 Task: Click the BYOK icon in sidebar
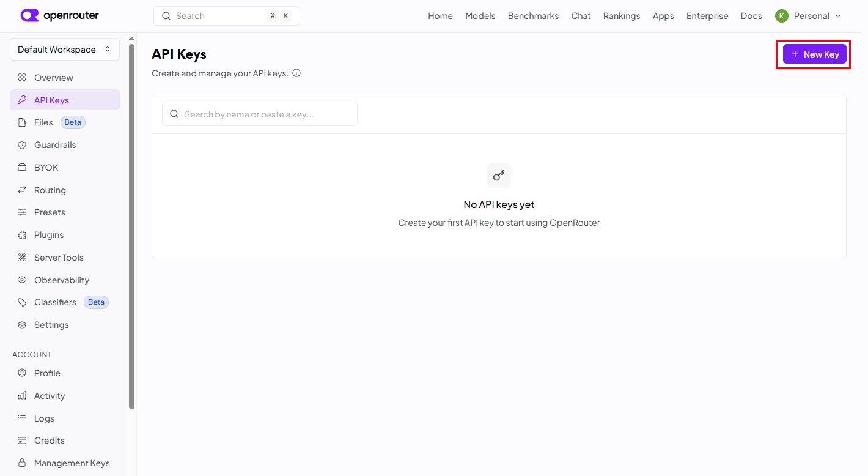click(x=22, y=168)
